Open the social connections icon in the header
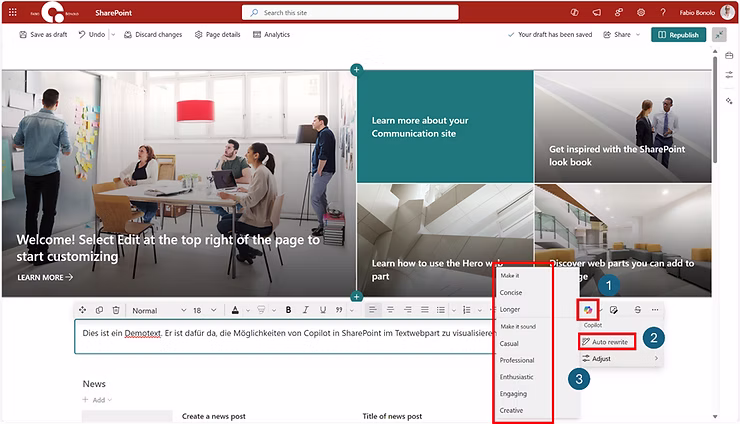 tap(619, 13)
